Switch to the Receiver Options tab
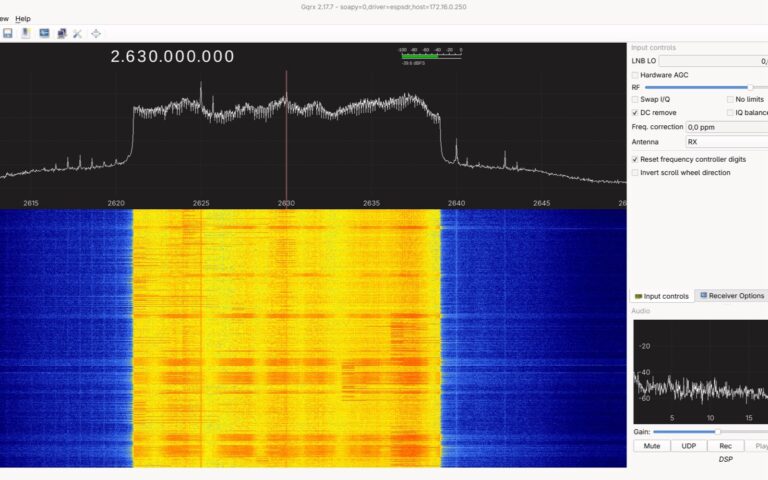This screenshot has width=768, height=480. point(732,296)
